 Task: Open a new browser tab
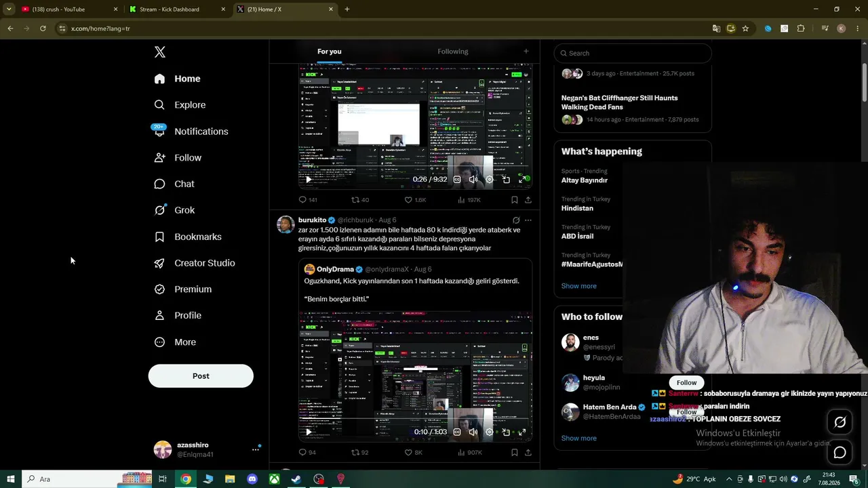pyautogui.click(x=347, y=9)
